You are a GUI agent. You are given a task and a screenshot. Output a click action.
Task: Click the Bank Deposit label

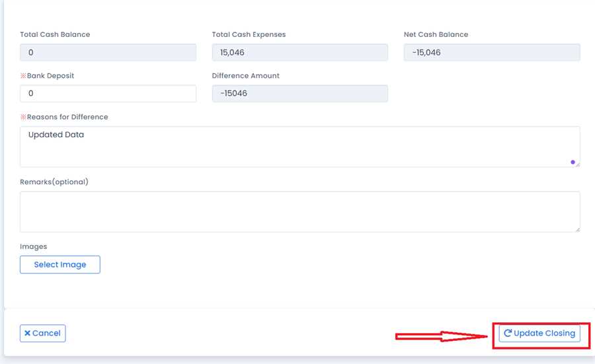tap(50, 76)
